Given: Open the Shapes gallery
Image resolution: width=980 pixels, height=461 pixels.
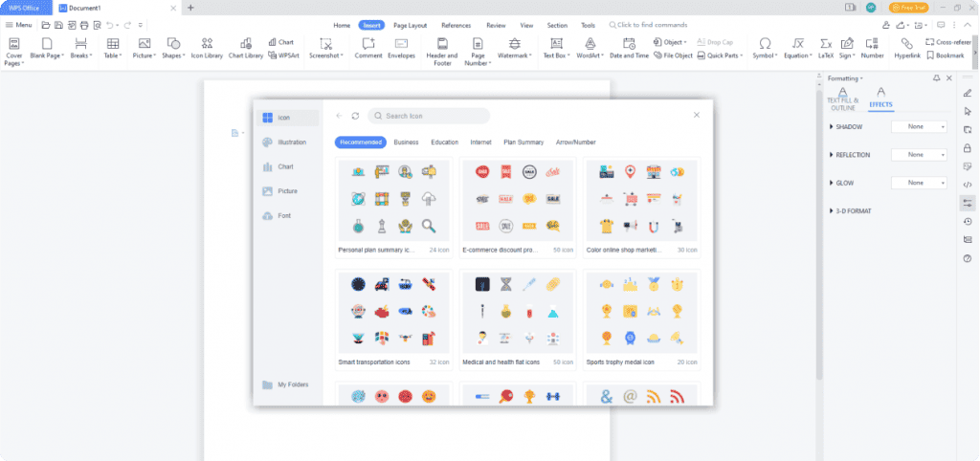Looking at the screenshot, I should pyautogui.click(x=173, y=48).
